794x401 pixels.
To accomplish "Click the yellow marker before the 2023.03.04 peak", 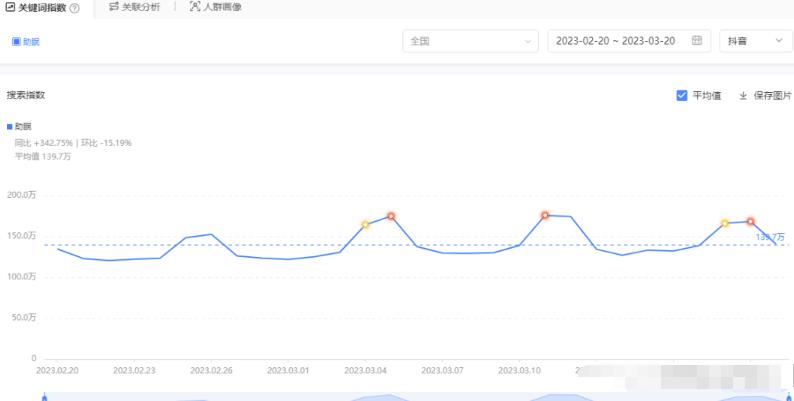I will pos(365,225).
